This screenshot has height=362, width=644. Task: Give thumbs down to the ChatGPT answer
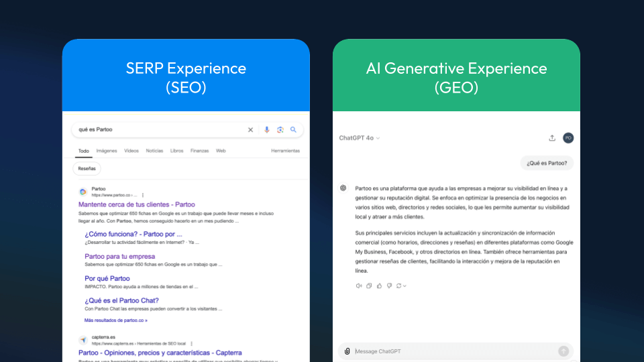point(389,286)
